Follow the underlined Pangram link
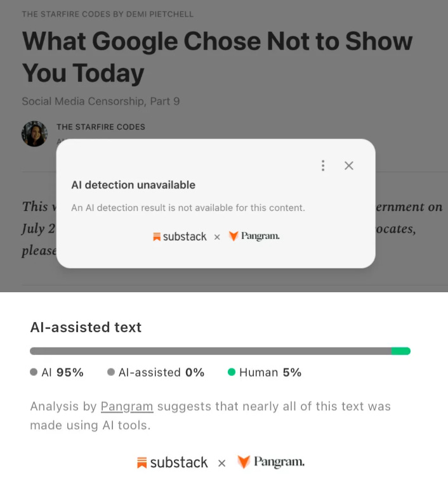 [x=127, y=406]
